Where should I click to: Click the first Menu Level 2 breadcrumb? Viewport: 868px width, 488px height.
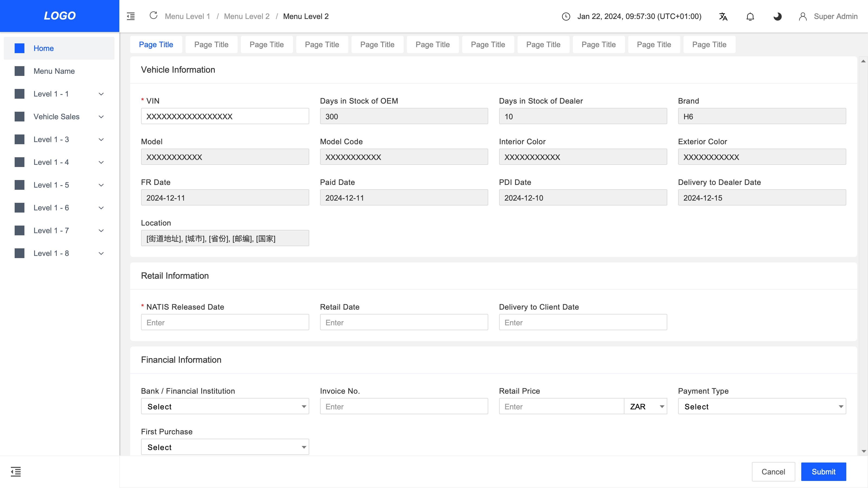[x=247, y=16]
